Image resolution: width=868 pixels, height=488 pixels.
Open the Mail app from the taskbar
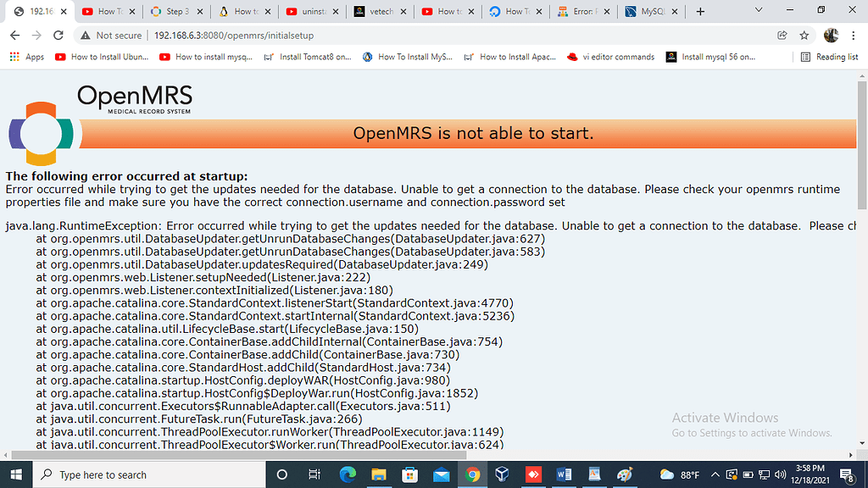(x=442, y=474)
